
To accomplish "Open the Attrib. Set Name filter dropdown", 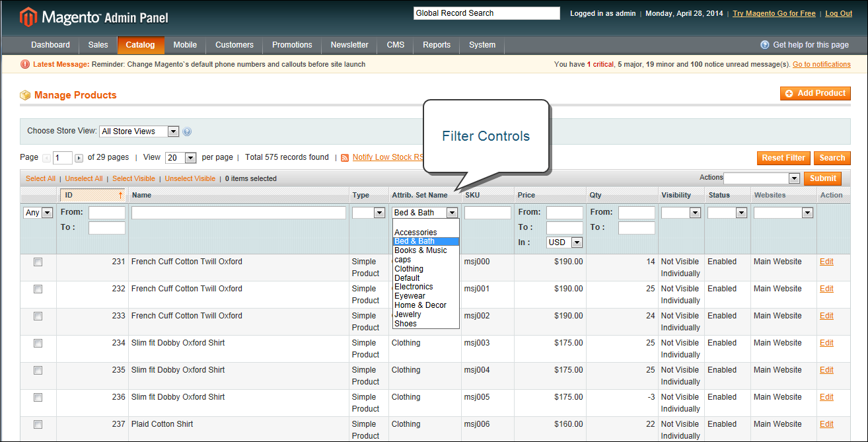I will coord(425,213).
